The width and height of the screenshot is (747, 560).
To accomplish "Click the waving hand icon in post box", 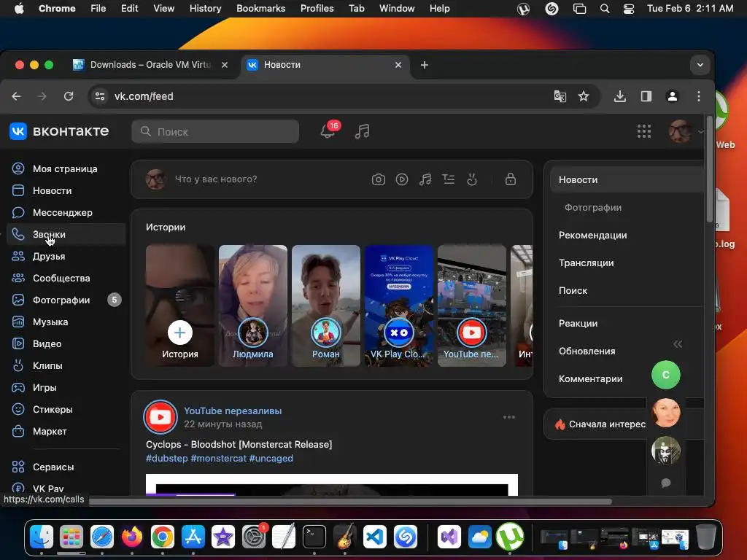I will (472, 179).
